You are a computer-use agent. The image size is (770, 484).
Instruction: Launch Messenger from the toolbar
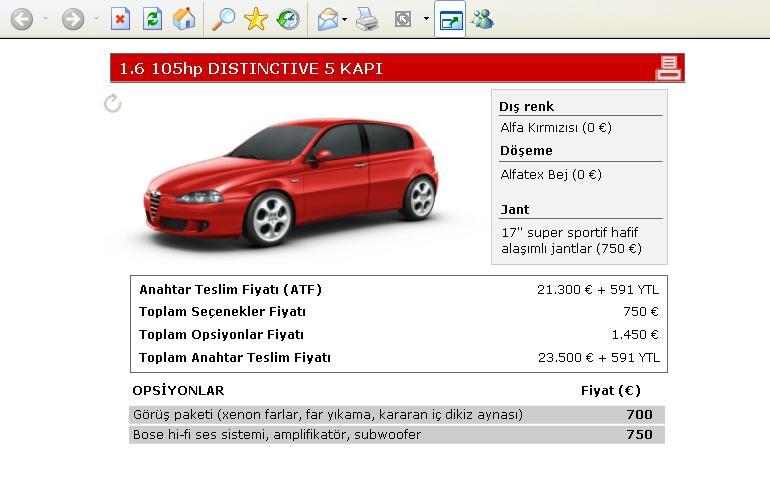[x=483, y=19]
